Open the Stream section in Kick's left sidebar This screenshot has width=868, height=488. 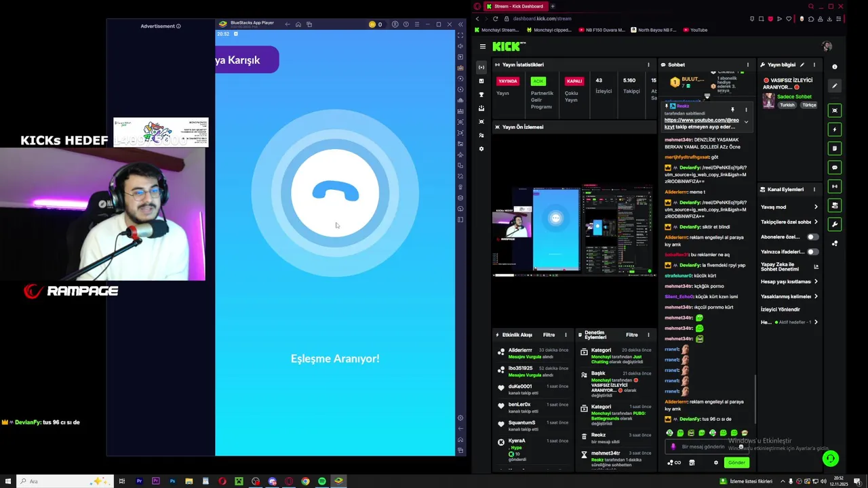(481, 67)
